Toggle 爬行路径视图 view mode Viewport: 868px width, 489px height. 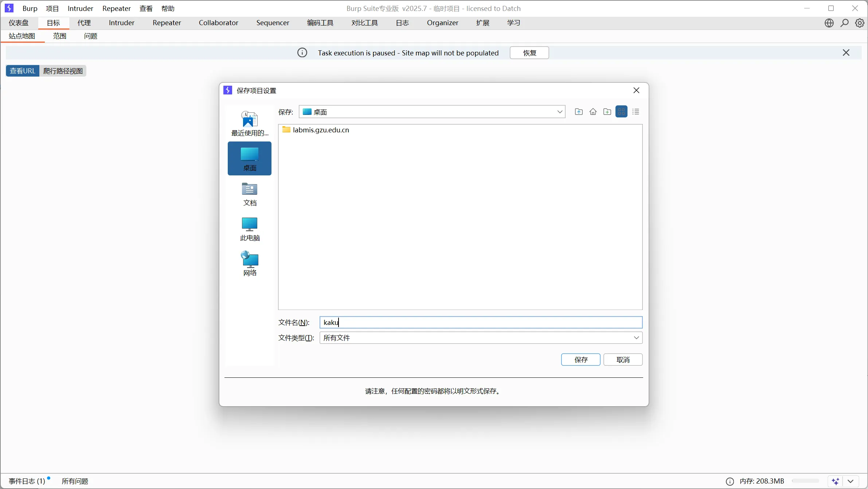pos(63,71)
